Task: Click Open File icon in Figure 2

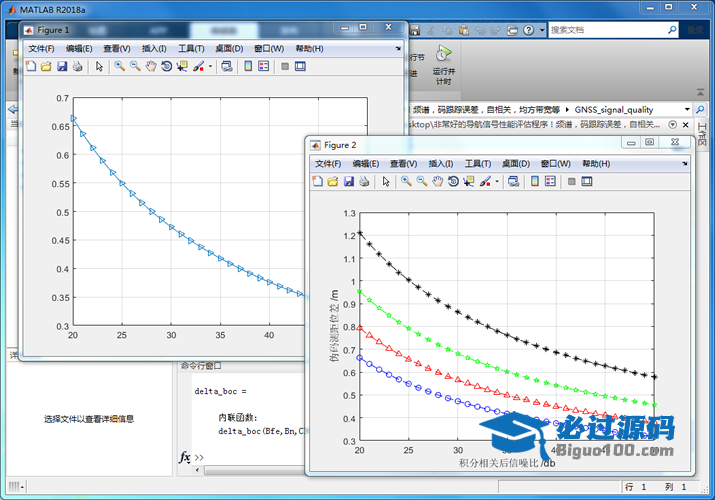Action: point(333,182)
